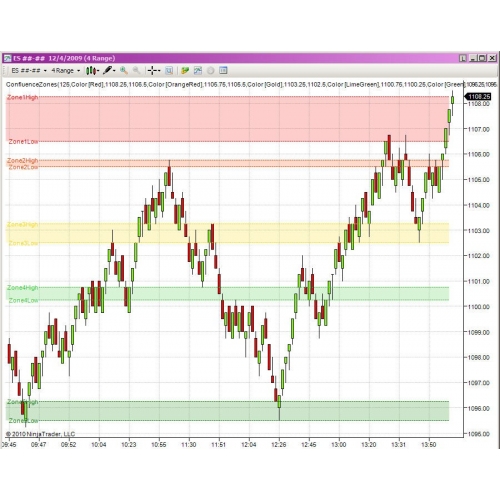This screenshot has height=500, width=500.
Task: Open chart Properties window icon
Action: point(223,70)
